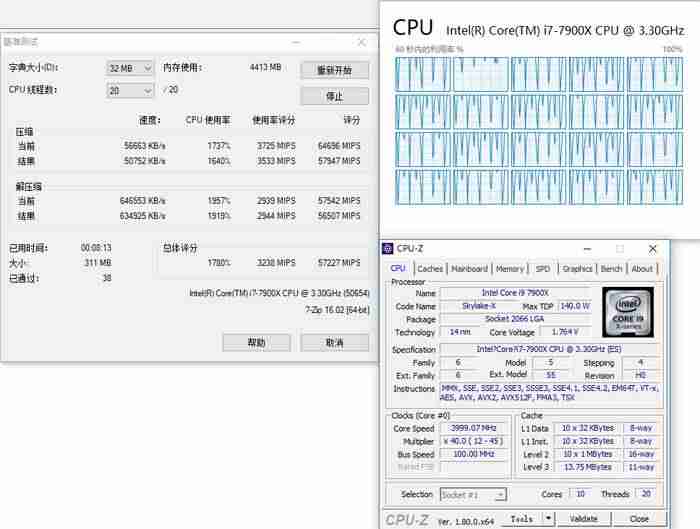Viewport: 700px width, 529px height.
Task: Click the 停止 stop button in the benchmark window
Action: click(x=335, y=96)
